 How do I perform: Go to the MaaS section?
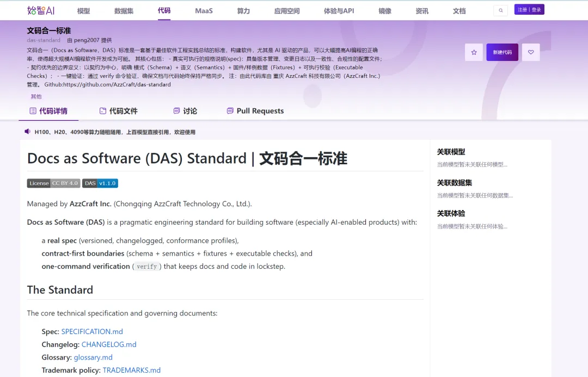(x=204, y=11)
